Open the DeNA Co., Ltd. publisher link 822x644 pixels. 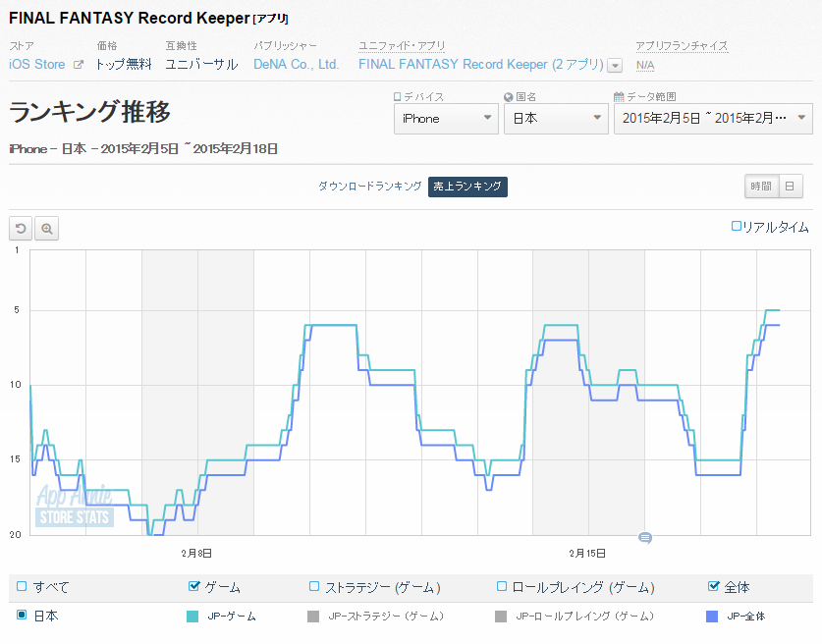(297, 65)
